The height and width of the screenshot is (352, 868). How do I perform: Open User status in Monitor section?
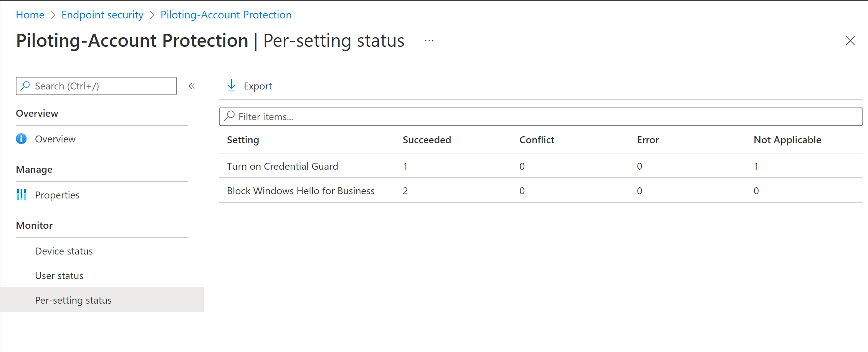point(59,276)
